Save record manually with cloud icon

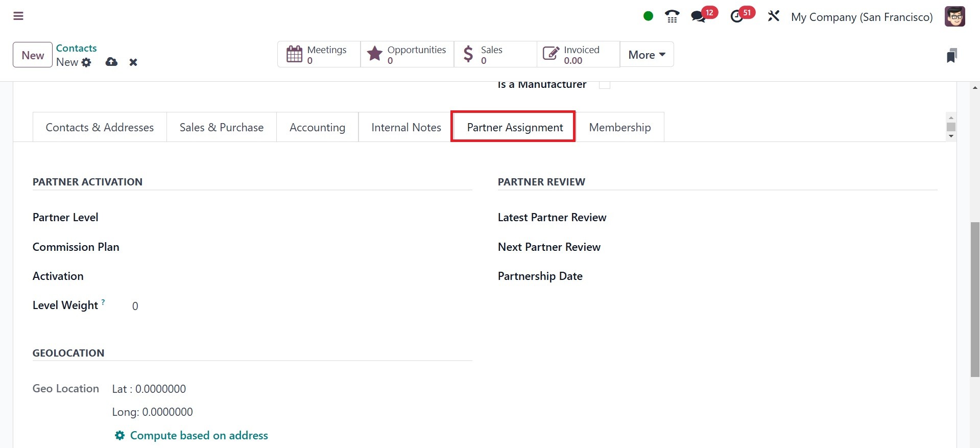[x=111, y=62]
